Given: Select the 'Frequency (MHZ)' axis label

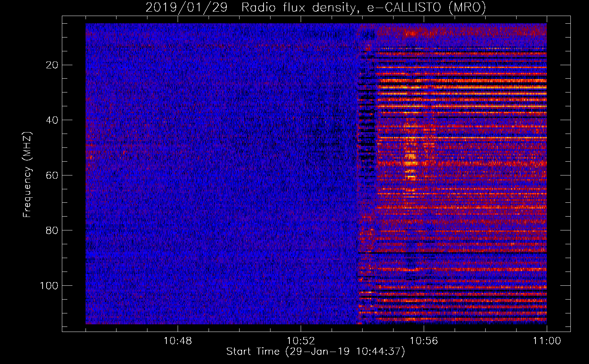Looking at the screenshot, I should click(27, 175).
